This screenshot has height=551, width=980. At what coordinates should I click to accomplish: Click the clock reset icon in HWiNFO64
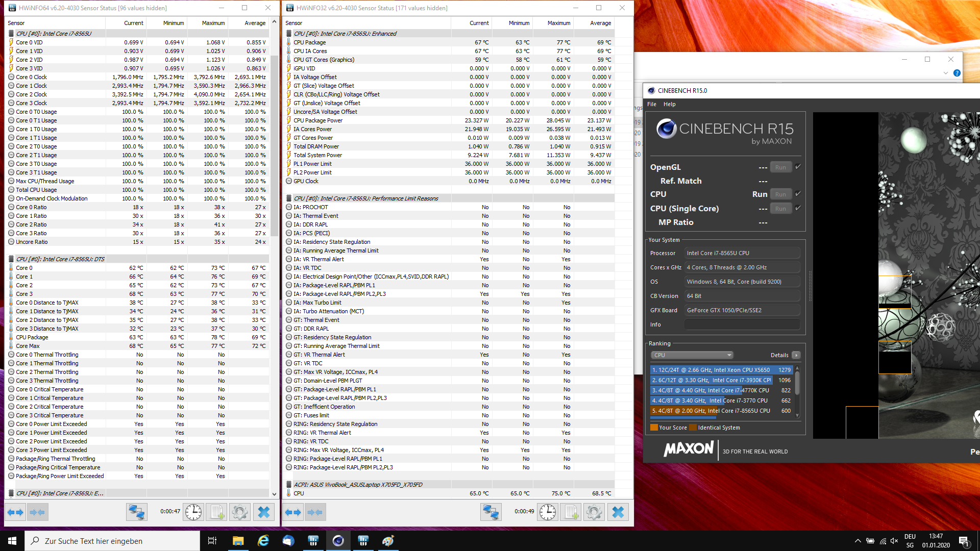click(x=193, y=512)
